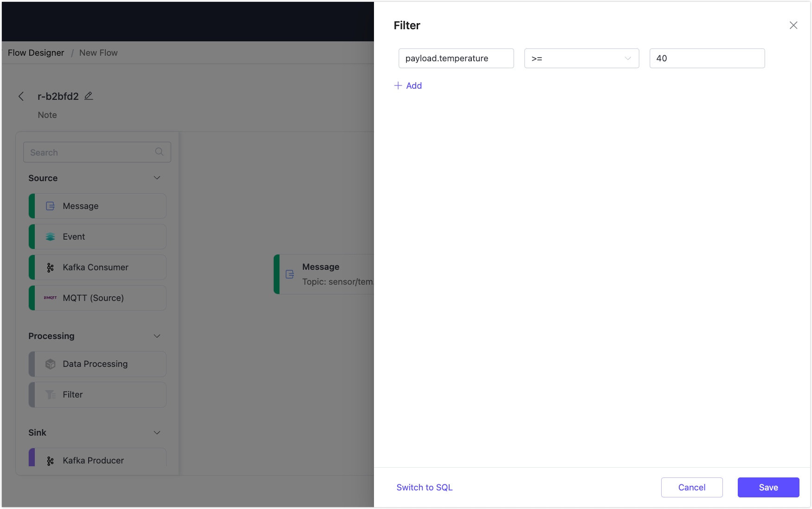Collapse the Processing section
Viewport: 812px width, 509px height.
[157, 336]
